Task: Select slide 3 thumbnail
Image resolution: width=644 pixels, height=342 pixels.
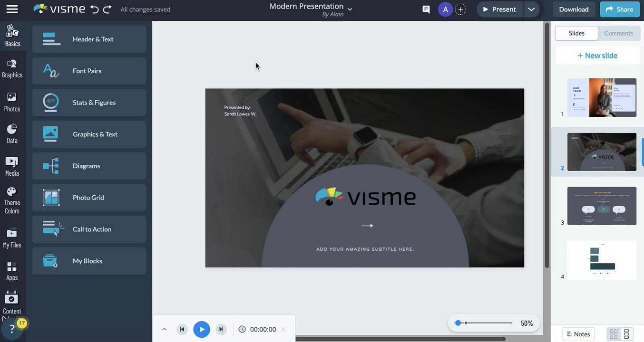Action: pyautogui.click(x=602, y=206)
